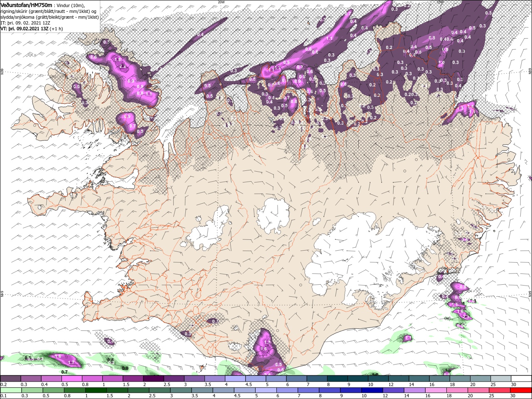Pick the upper legend swatch labeled 0.4
Image resolution: width=532 pixels, height=399 pixels.
coord(51,379)
